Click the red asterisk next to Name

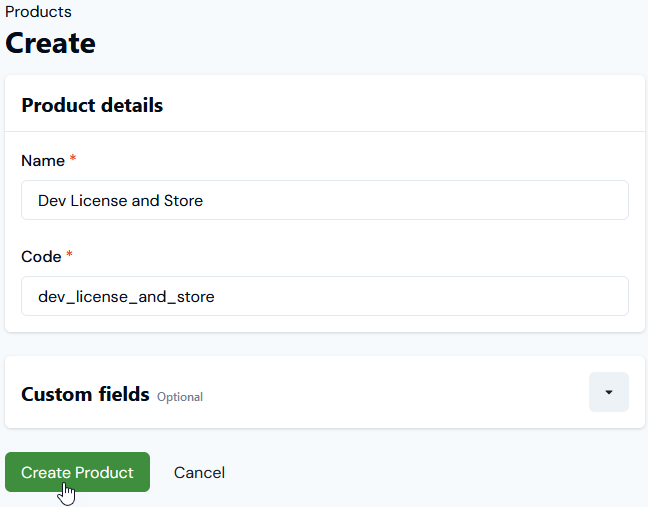(73, 160)
